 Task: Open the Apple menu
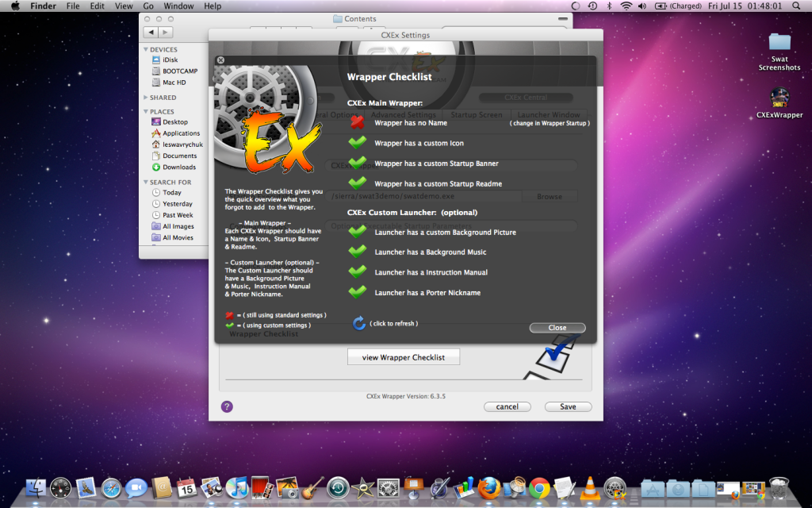point(14,6)
